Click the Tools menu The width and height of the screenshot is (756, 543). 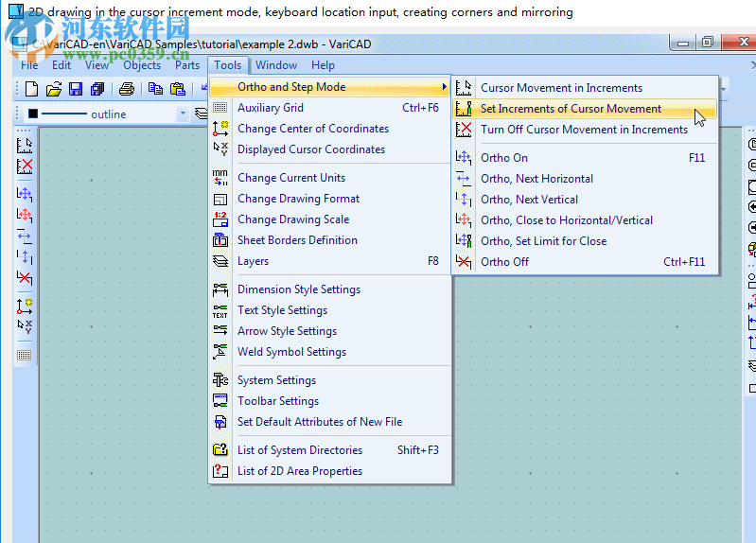tap(228, 65)
